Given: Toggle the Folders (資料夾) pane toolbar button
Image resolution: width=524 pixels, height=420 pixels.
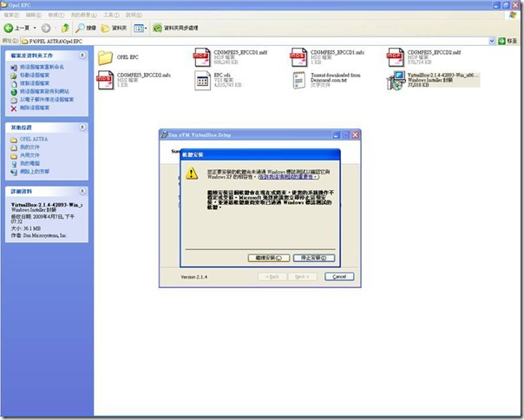Looking at the screenshot, I should coord(114,28).
